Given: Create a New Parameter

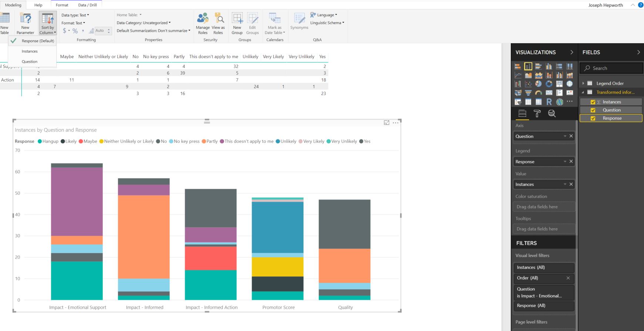Looking at the screenshot, I should [x=25, y=24].
